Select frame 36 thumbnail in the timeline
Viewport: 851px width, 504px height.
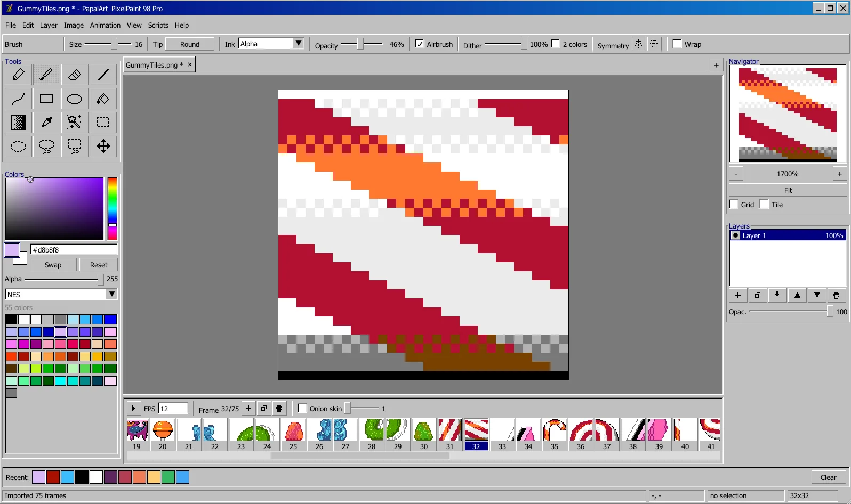581,435
